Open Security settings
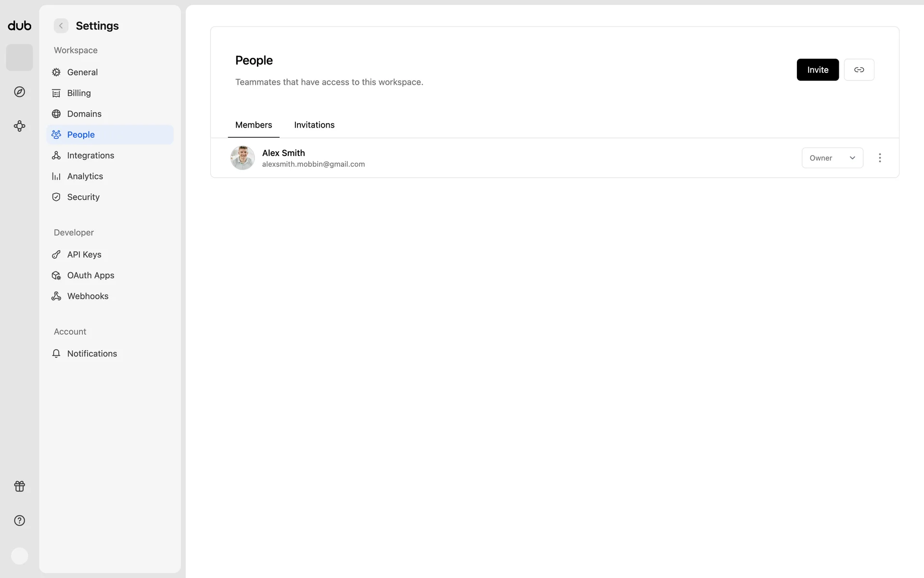The width and height of the screenshot is (924, 578). coord(83,197)
